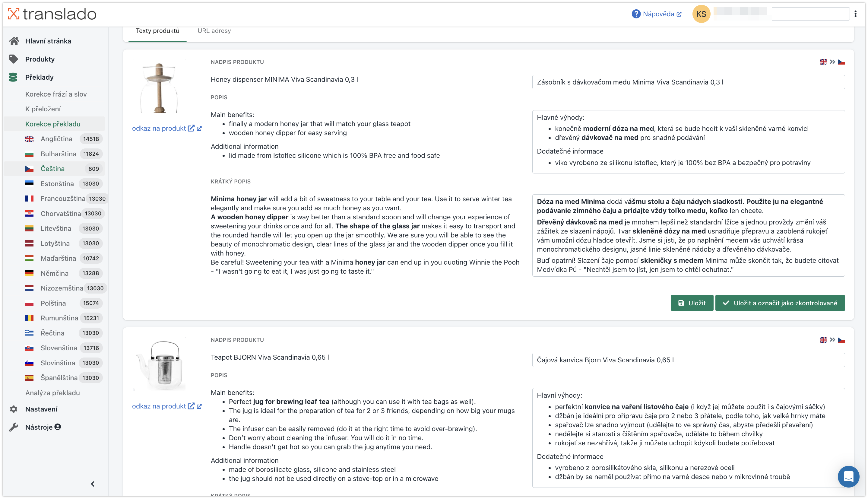Go to Hlavní stránka in sidebar
The width and height of the screenshot is (868, 499).
[48, 41]
